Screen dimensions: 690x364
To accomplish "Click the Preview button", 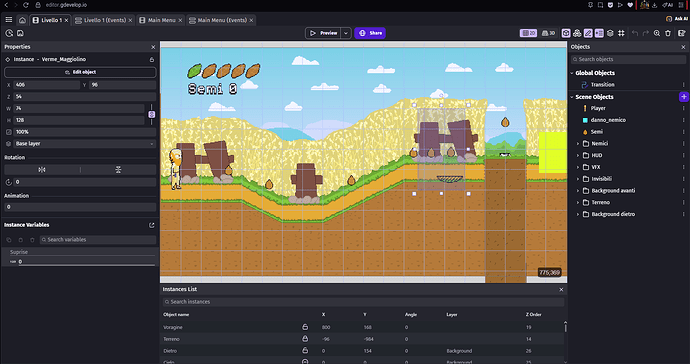I will tap(323, 33).
